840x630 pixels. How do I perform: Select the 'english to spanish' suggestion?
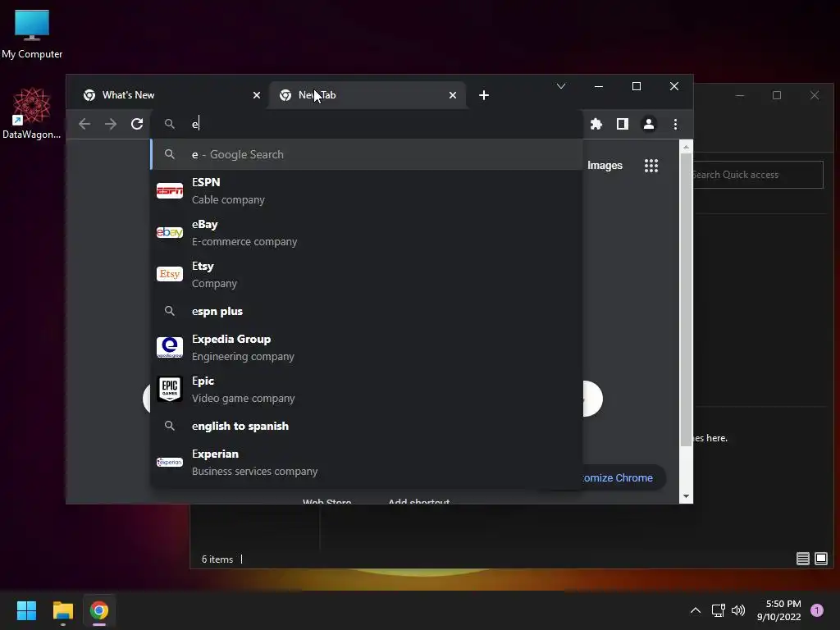(367, 426)
